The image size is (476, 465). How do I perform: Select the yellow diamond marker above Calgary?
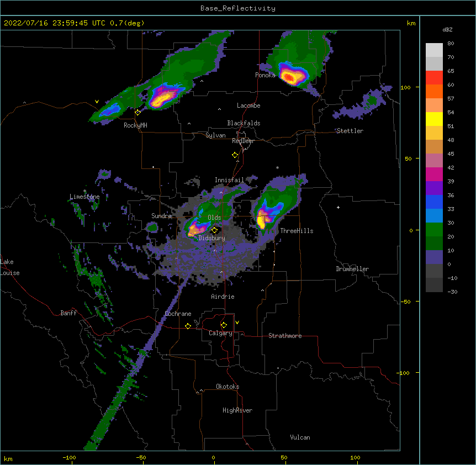(x=224, y=325)
